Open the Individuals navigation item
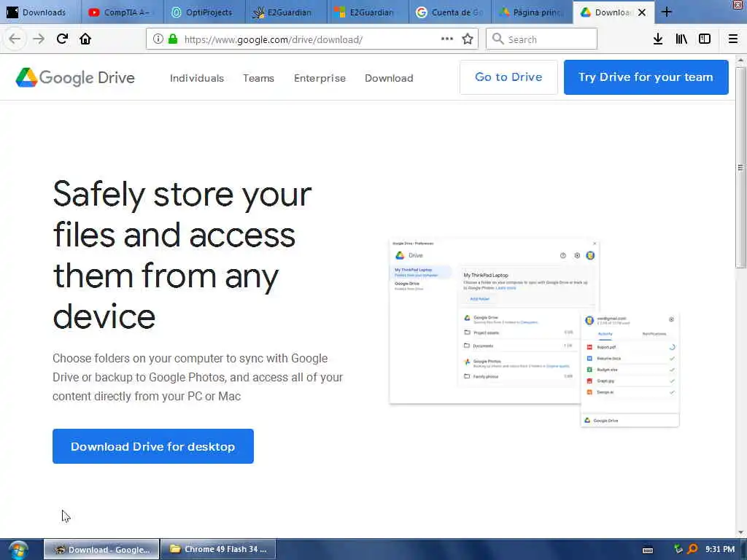The height and width of the screenshot is (560, 747). pyautogui.click(x=197, y=78)
